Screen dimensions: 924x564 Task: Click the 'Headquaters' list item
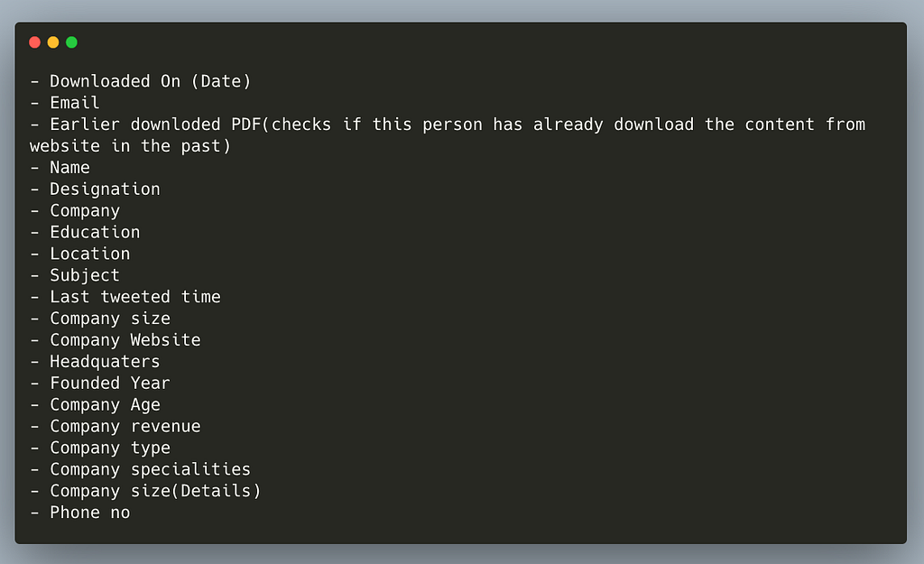click(96, 362)
